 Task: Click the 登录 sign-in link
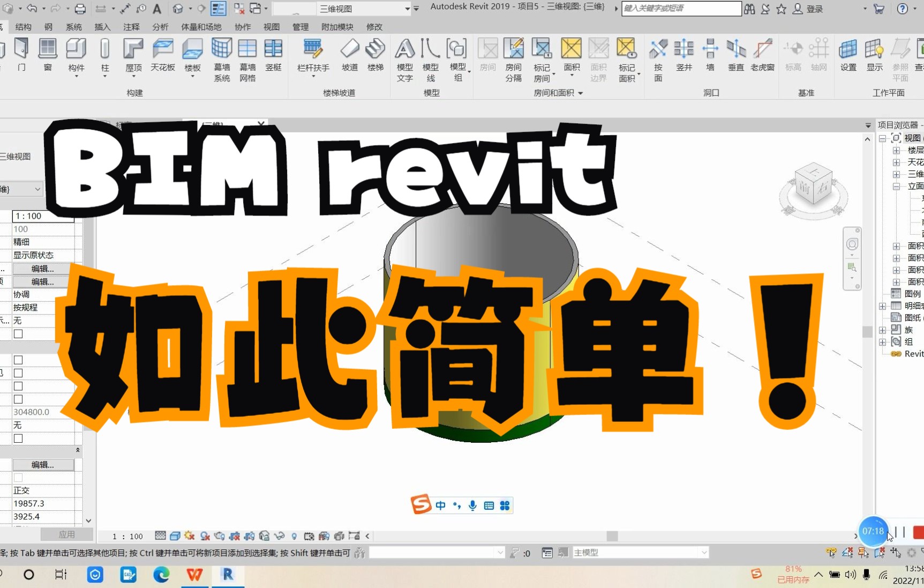click(815, 9)
